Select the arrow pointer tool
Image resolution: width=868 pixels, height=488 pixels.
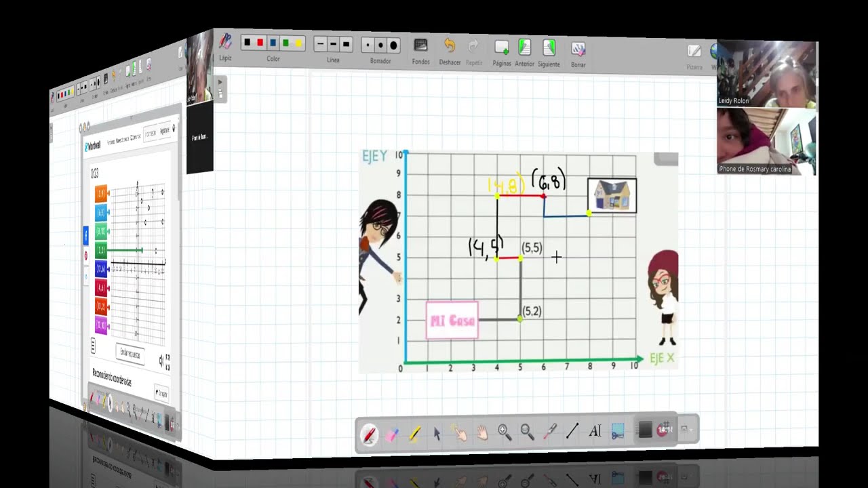pyautogui.click(x=437, y=432)
